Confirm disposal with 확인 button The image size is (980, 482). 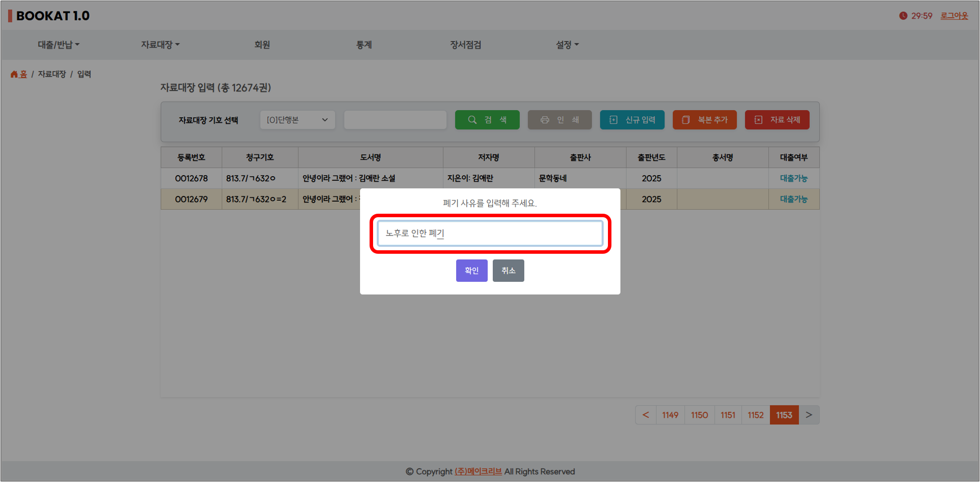click(471, 271)
